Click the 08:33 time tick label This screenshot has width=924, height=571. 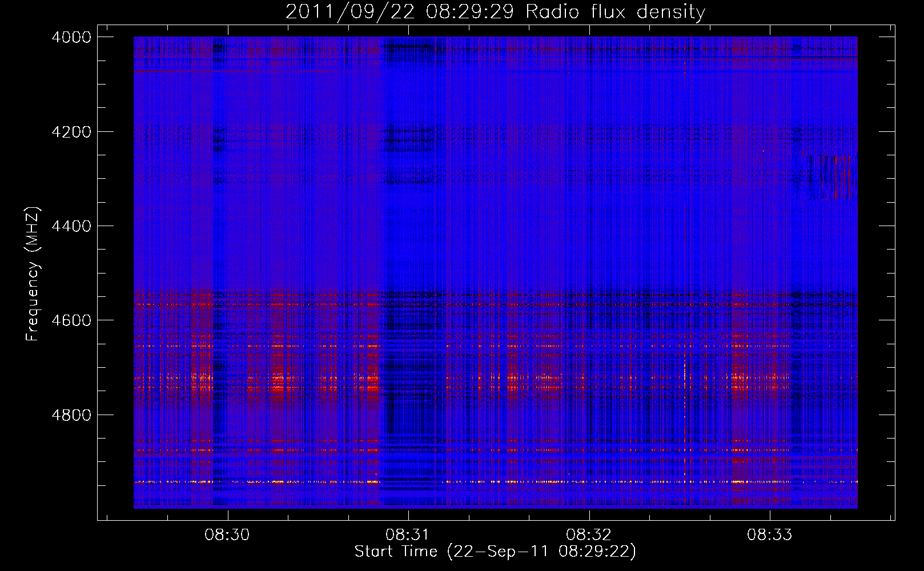[x=770, y=535]
